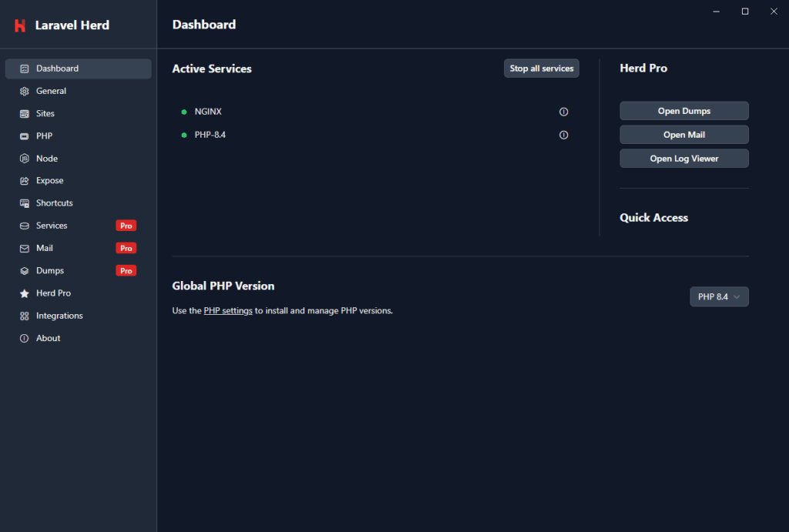Viewport: 789px width, 532px height.
Task: Click the Laravel Herd logo icon
Action: coord(20,25)
